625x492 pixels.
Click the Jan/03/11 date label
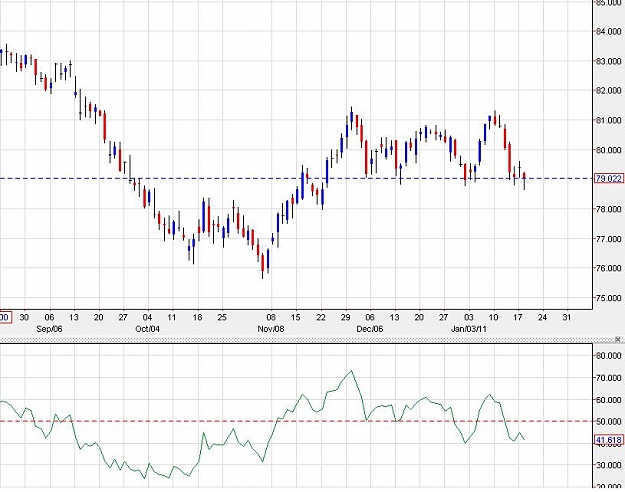pos(469,329)
